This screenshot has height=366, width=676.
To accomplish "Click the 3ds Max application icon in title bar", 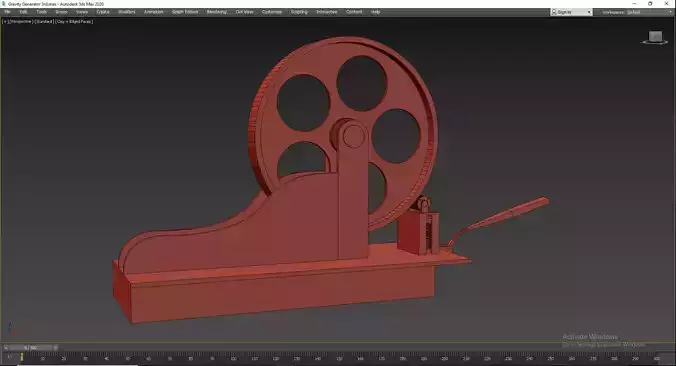I will [4, 4].
